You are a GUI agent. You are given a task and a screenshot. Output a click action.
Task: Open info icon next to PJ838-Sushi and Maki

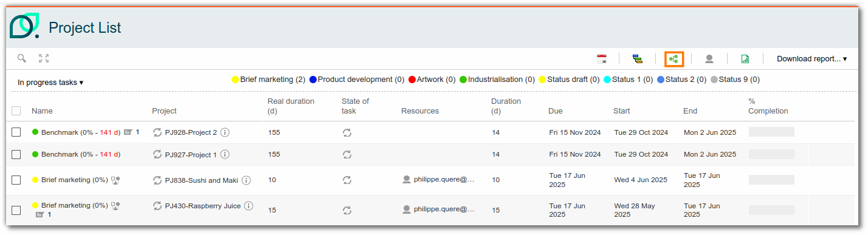(x=246, y=180)
